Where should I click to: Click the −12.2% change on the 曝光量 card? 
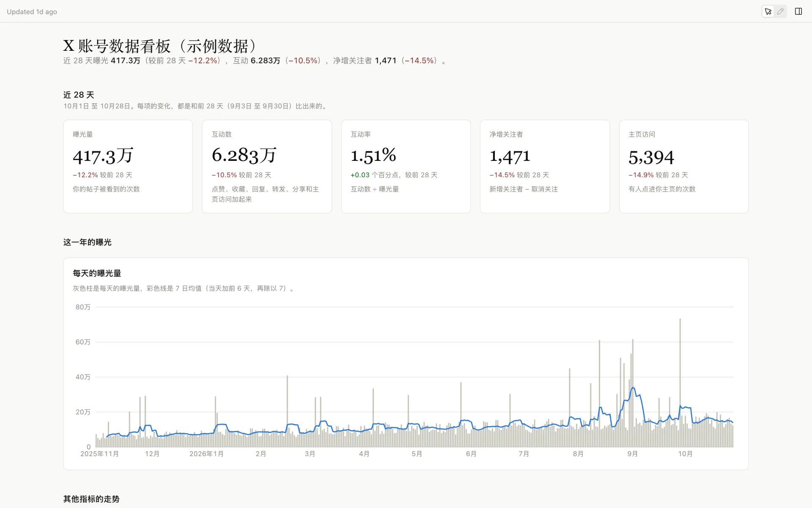[85, 175]
